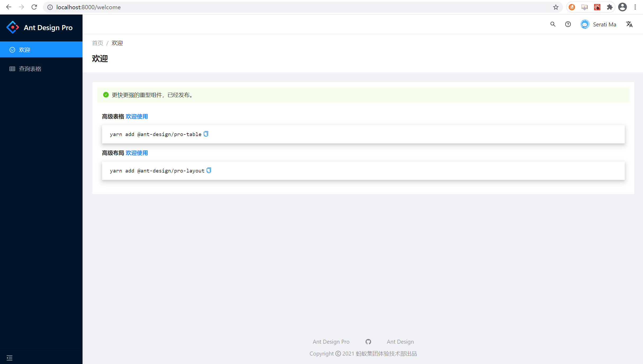Click the 'yarn add @ant-design/pro-table' code text
643x364 pixels.
[x=156, y=134]
